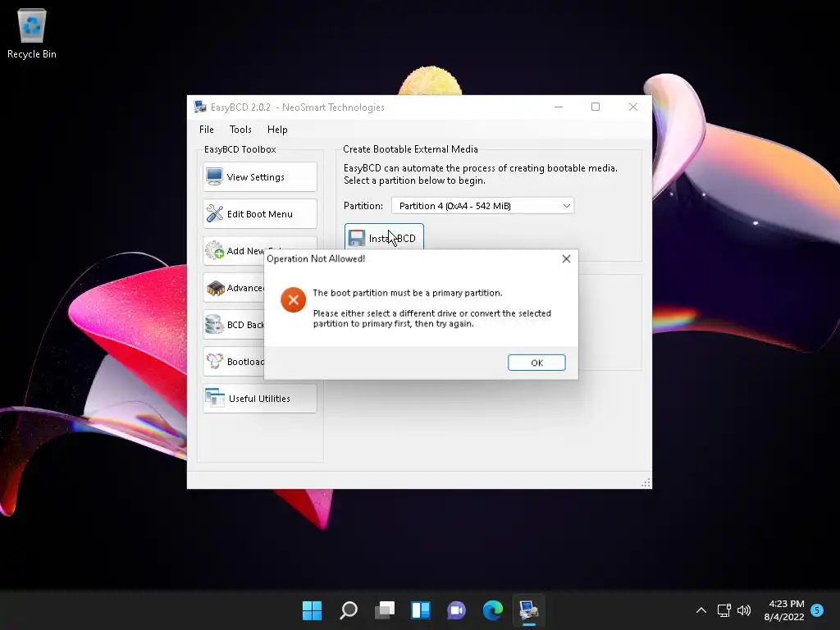Click EasyBCD taskbar icon
Screen dimensions: 840x630
[529, 610]
